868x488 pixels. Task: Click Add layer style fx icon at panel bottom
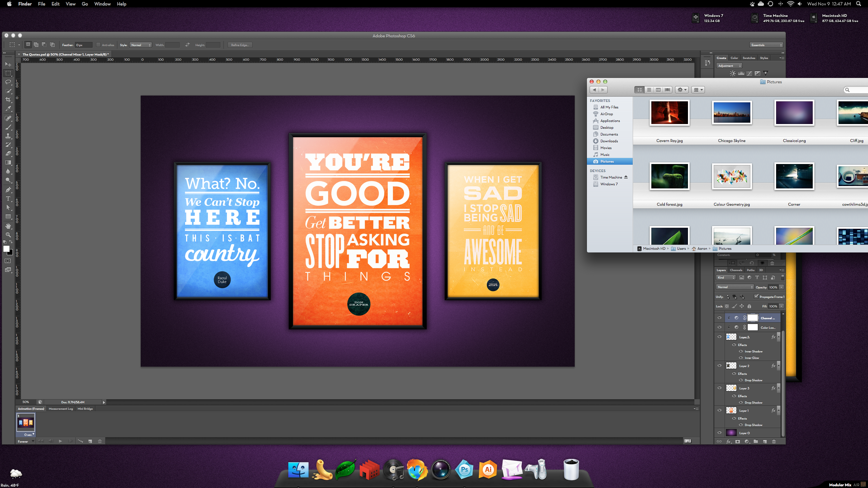729,442
